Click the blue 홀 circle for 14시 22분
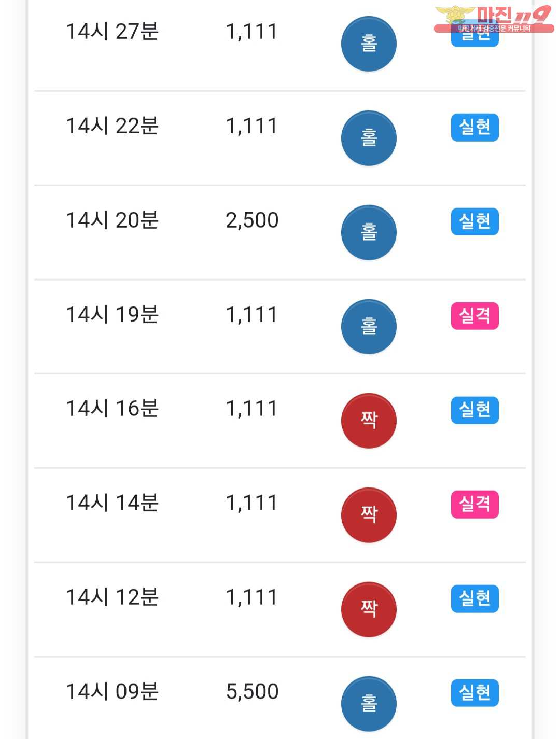The height and width of the screenshot is (739, 560). pos(369,138)
